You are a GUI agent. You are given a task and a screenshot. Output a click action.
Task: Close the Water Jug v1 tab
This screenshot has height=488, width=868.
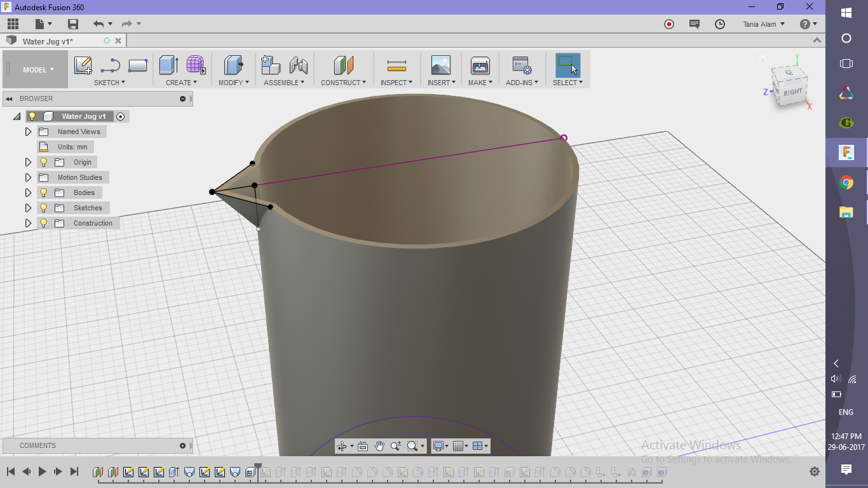coord(118,41)
